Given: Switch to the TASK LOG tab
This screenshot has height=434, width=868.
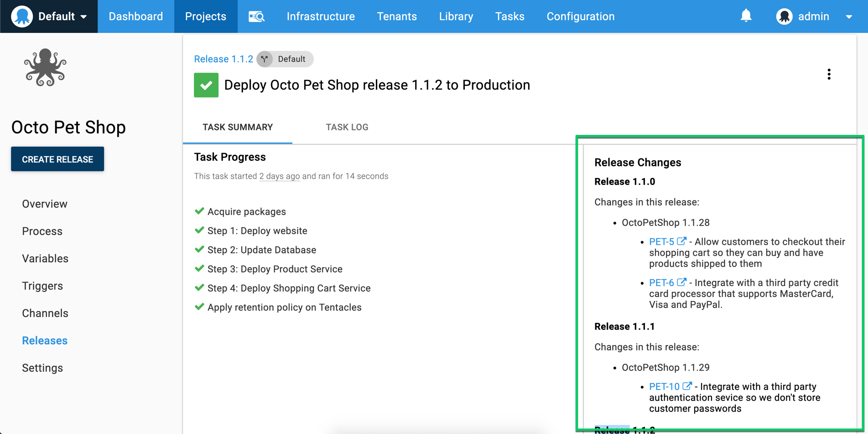Looking at the screenshot, I should (x=347, y=127).
